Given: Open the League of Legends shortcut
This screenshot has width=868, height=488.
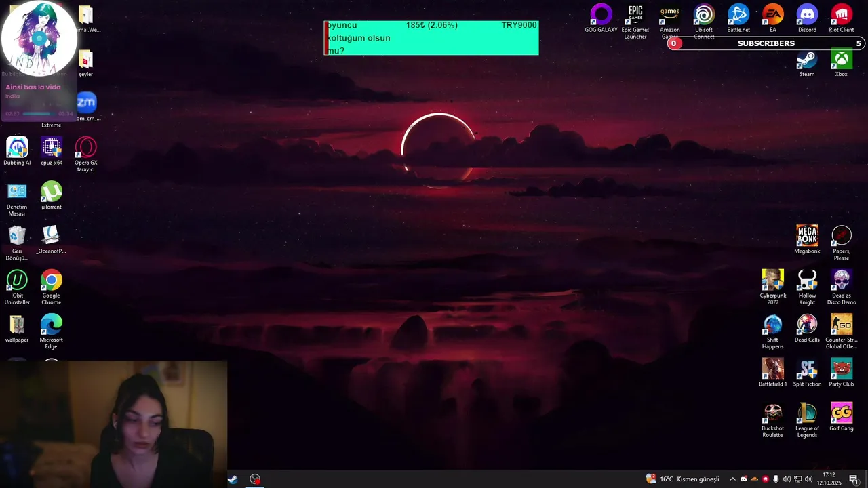Looking at the screenshot, I should coord(807,420).
